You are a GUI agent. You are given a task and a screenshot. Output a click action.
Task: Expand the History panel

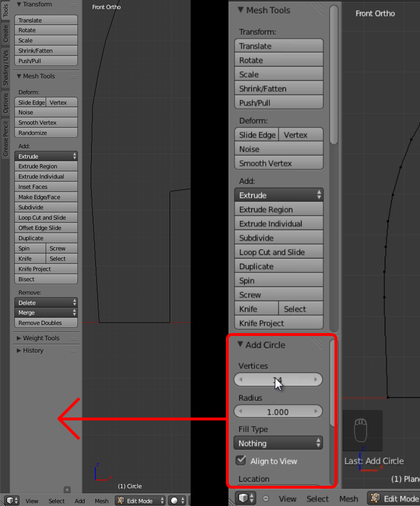(19, 350)
